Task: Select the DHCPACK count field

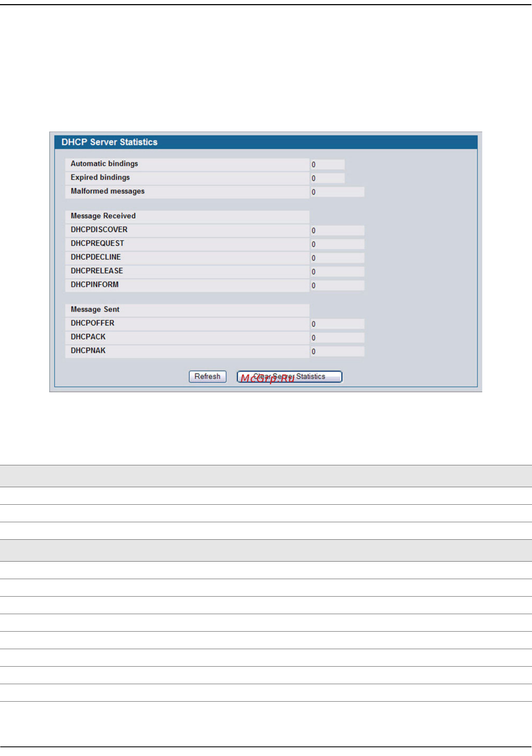Action: pos(337,338)
